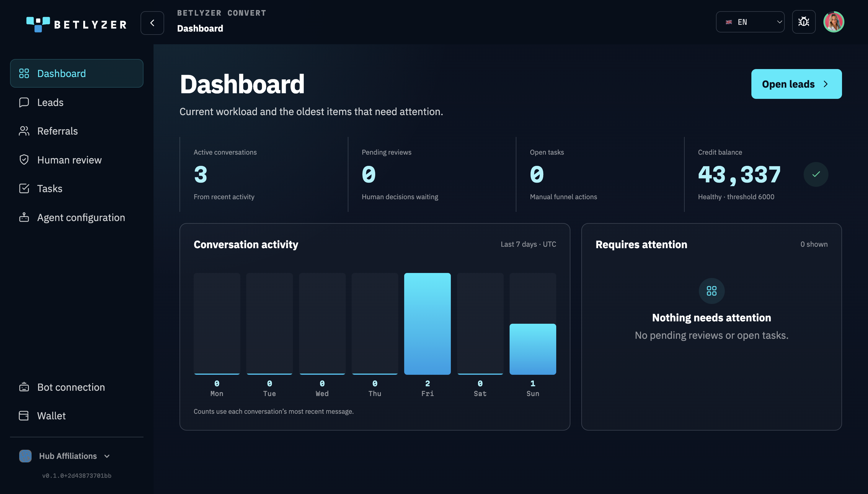Open Leads from the sidebar
Image resolution: width=868 pixels, height=494 pixels.
tap(77, 102)
